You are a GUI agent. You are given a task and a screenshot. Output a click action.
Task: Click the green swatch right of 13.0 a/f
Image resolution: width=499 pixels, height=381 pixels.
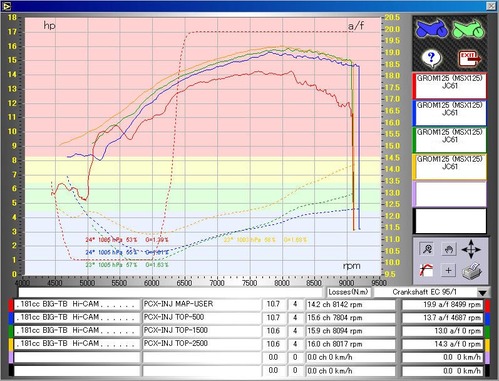488,331
